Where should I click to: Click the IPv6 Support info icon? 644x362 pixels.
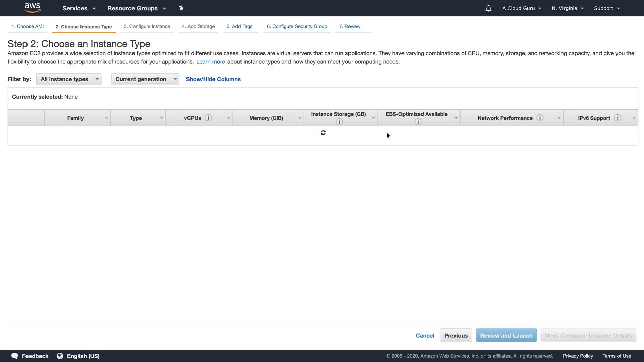(x=618, y=118)
